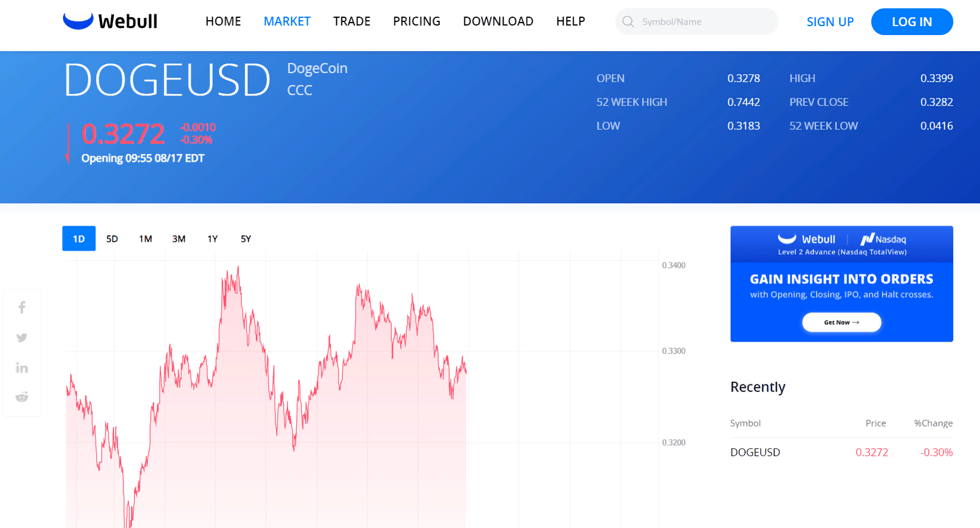
Task: Click the 0.3300 chart axis label
Action: click(x=674, y=351)
